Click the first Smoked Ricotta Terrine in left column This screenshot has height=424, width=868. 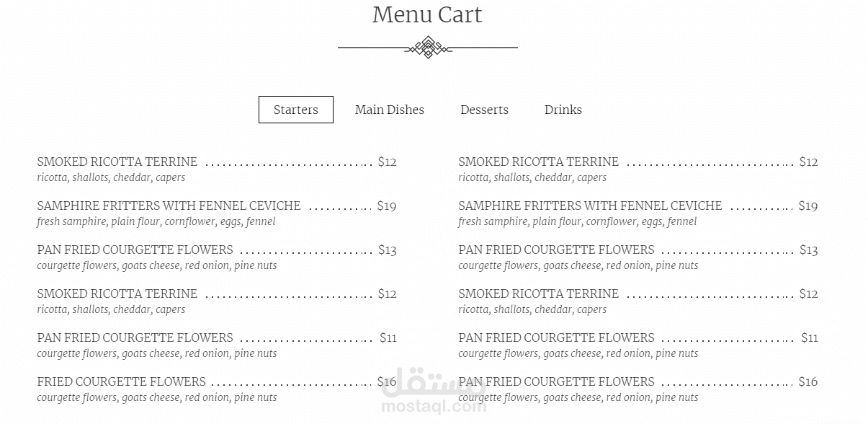117,162
